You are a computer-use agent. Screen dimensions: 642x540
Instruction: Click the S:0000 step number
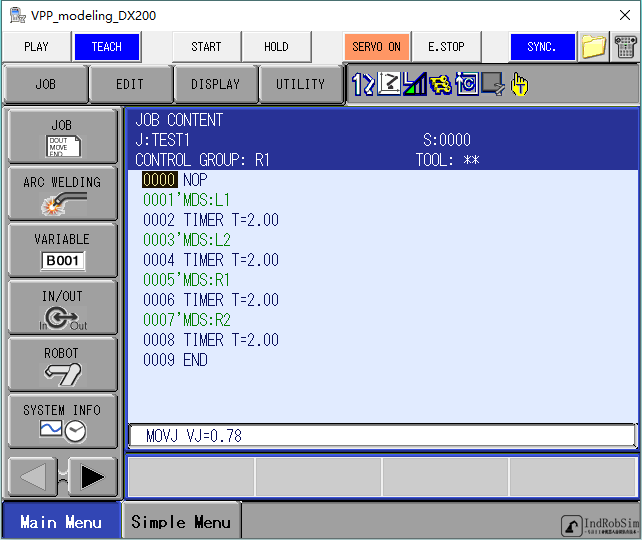click(447, 140)
